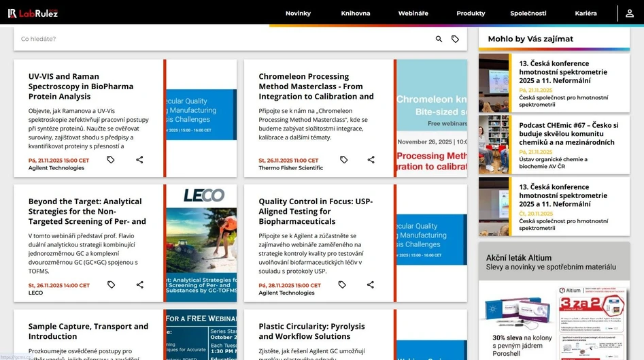The width and height of the screenshot is (644, 360).
Task: Share the Quality Control in Focus webinar
Action: (371, 284)
